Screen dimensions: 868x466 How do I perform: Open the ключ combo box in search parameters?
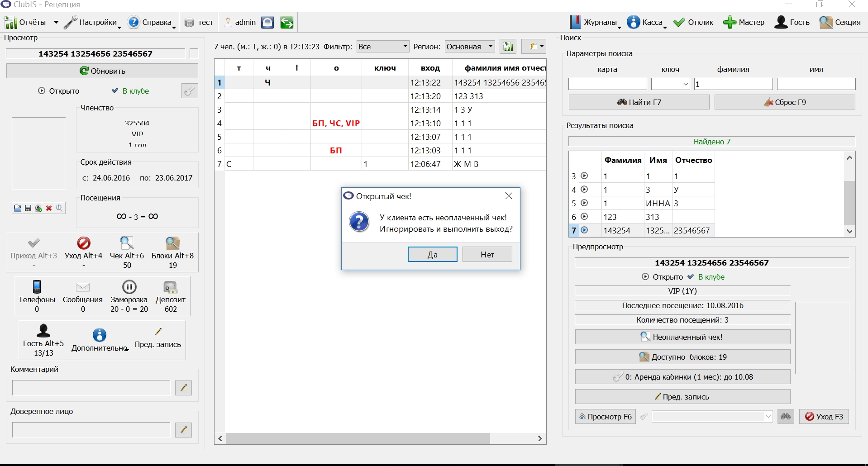670,84
